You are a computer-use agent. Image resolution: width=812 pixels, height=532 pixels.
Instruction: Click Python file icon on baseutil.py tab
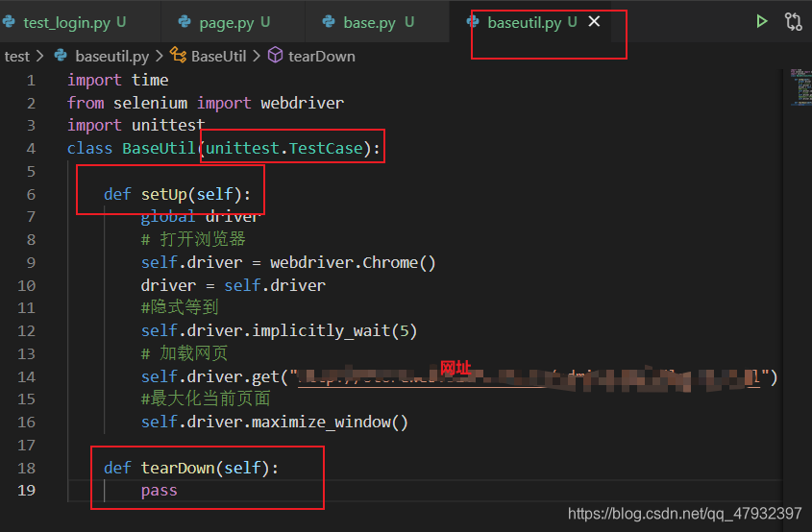click(x=472, y=22)
